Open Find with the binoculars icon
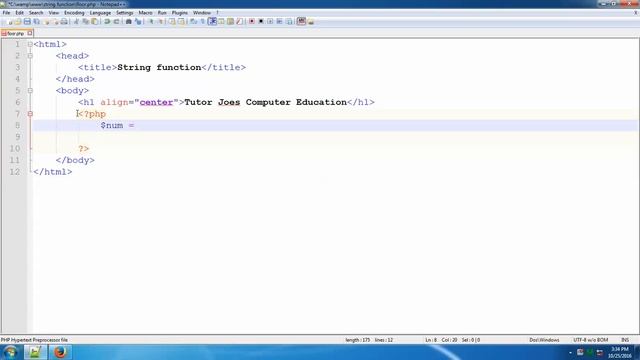 [x=128, y=21]
